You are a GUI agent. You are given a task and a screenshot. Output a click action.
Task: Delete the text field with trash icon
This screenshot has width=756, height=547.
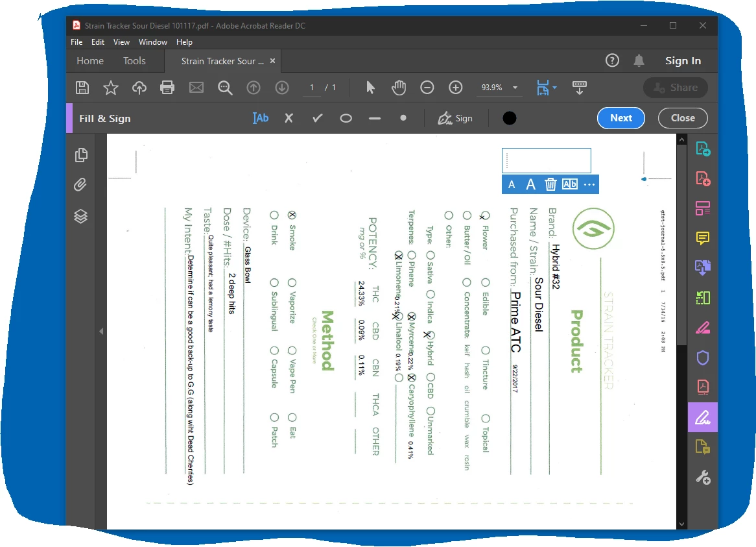pos(550,185)
